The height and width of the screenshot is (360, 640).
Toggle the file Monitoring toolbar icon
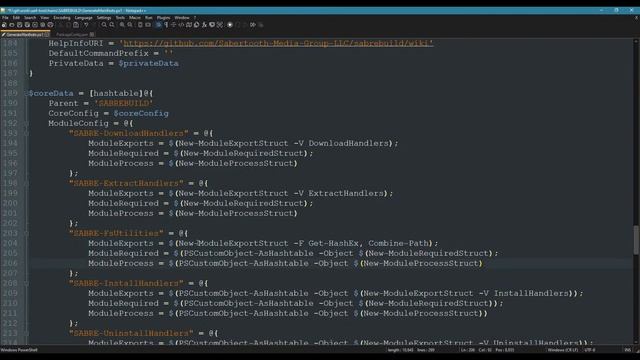(220, 25)
